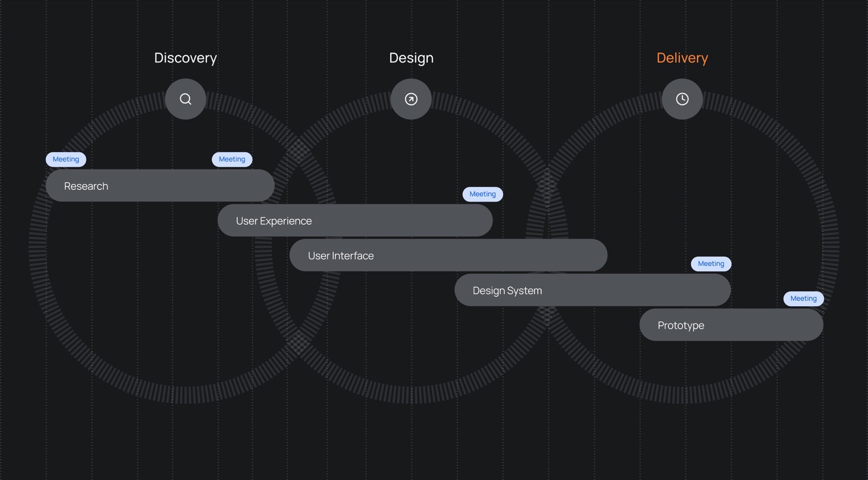The width and height of the screenshot is (868, 480).
Task: Open the Research timeline bar
Action: click(x=160, y=186)
